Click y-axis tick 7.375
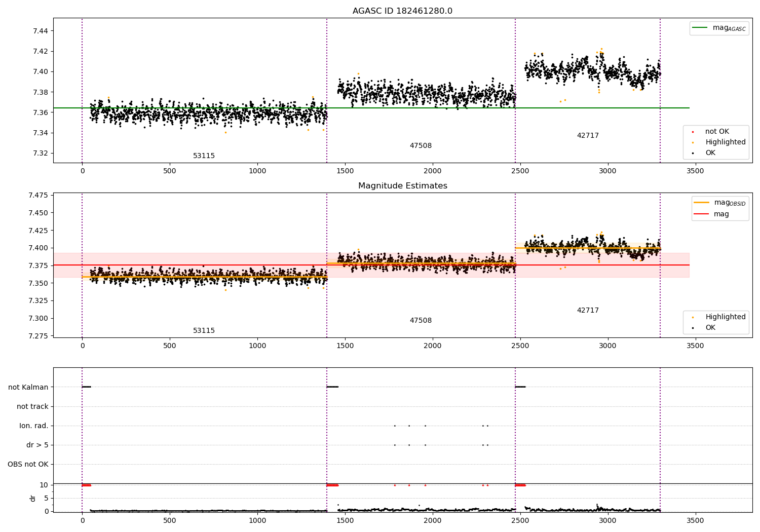This screenshot has height=532, width=760. [x=39, y=266]
